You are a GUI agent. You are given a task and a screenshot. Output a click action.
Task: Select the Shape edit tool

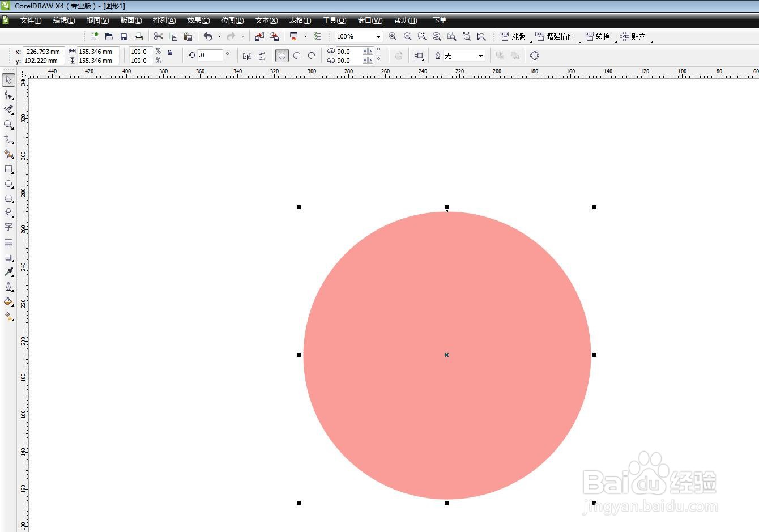(8, 95)
